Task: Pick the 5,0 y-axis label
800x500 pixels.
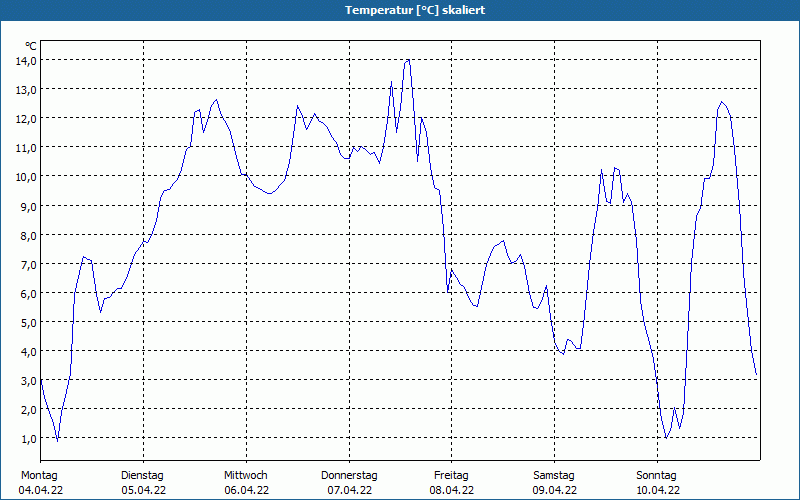Action: [x=28, y=322]
